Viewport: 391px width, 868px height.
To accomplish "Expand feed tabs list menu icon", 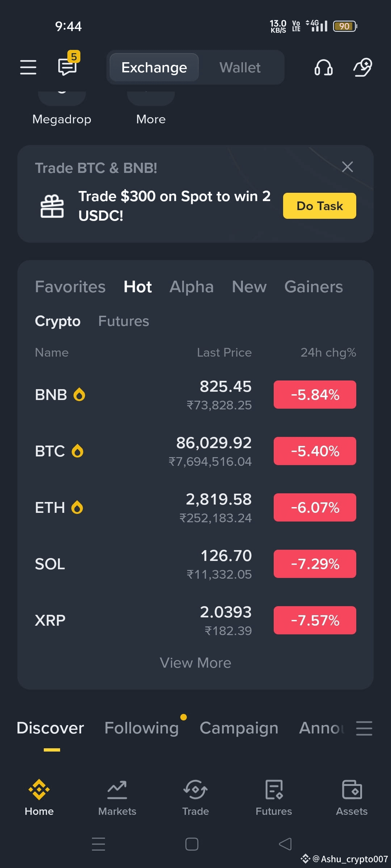I will [x=364, y=728].
